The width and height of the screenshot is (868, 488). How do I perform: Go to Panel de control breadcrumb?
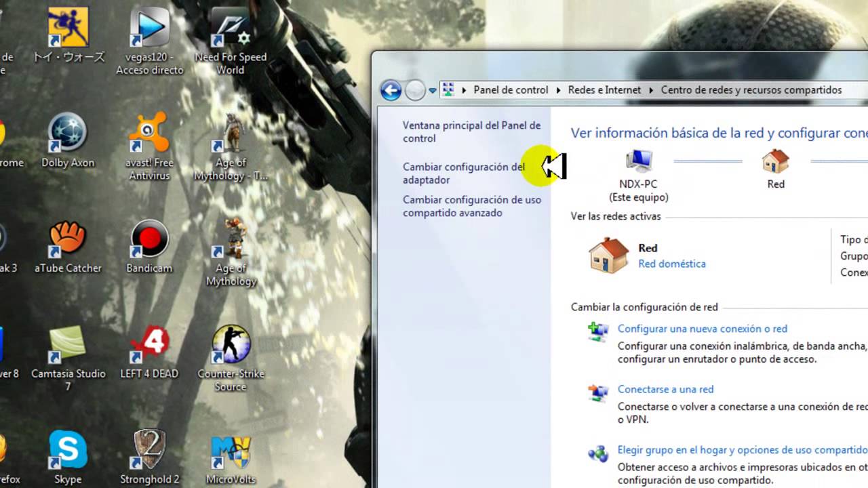[511, 90]
